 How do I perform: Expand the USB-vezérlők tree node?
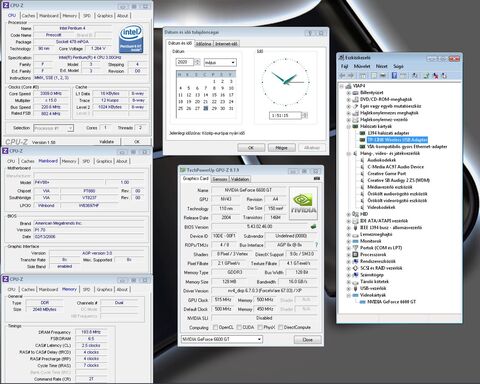point(348,288)
